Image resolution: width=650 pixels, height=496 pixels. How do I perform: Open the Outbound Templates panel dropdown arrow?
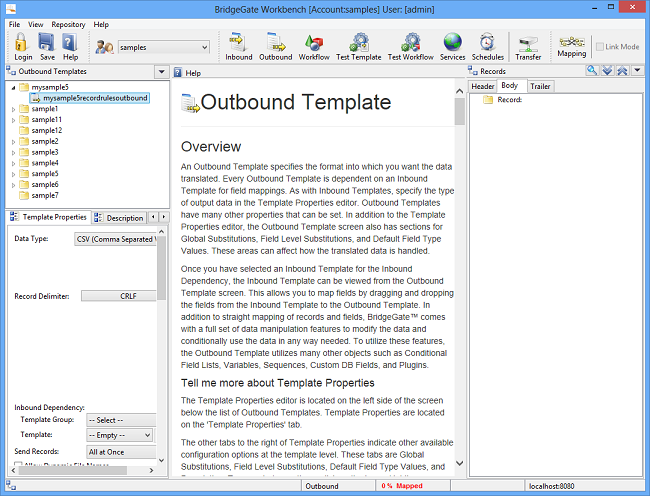pos(162,72)
